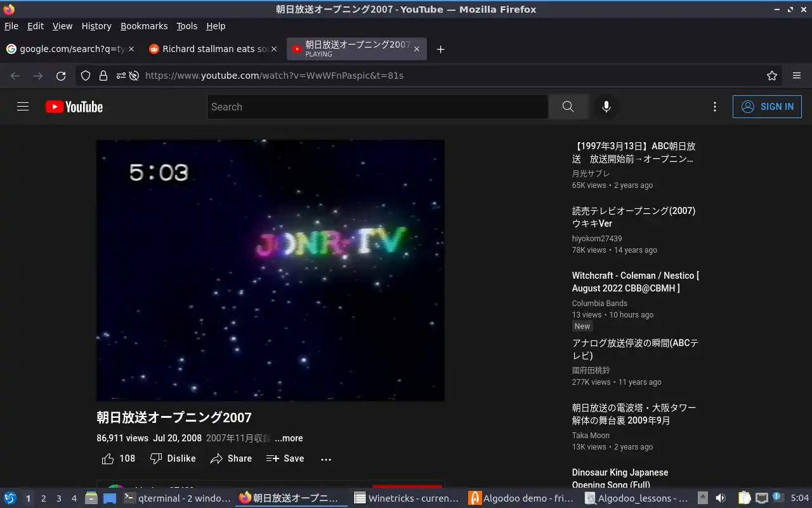Switch to workspace 4 in pager
The width and height of the screenshot is (812, 508).
[x=74, y=498]
